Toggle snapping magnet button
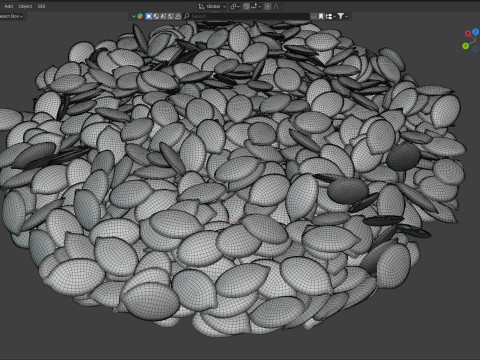480x360 pixels. (x=246, y=6)
